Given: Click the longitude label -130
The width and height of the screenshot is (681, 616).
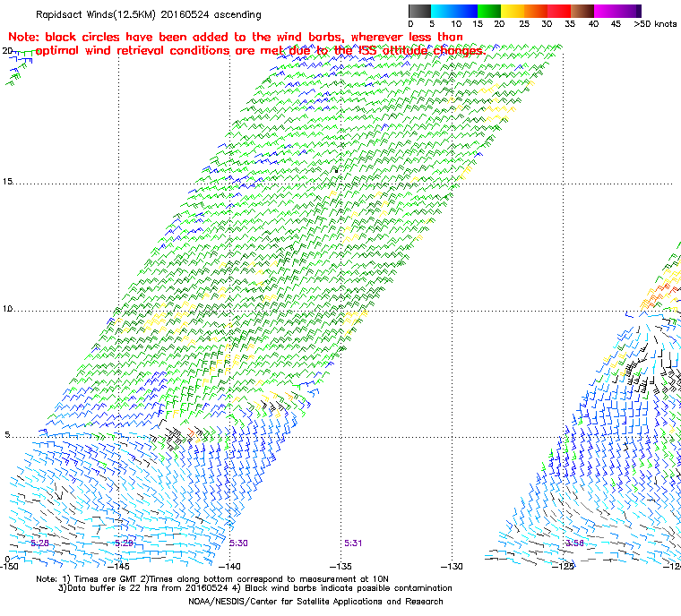Looking at the screenshot, I should point(452,567).
